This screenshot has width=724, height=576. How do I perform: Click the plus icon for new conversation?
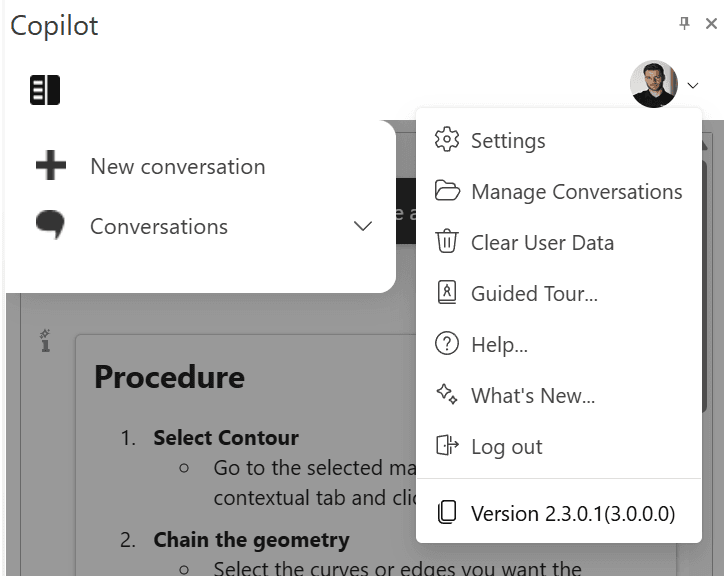(x=51, y=165)
